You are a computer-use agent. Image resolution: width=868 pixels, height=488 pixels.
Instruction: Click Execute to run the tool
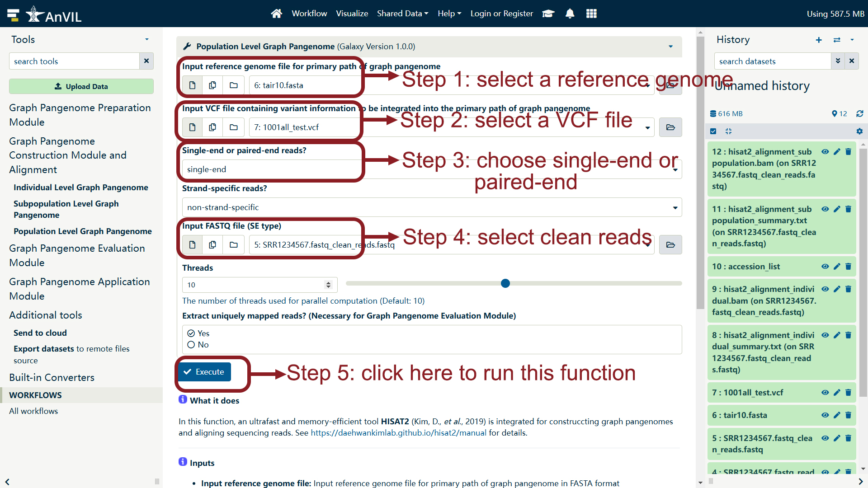(204, 371)
